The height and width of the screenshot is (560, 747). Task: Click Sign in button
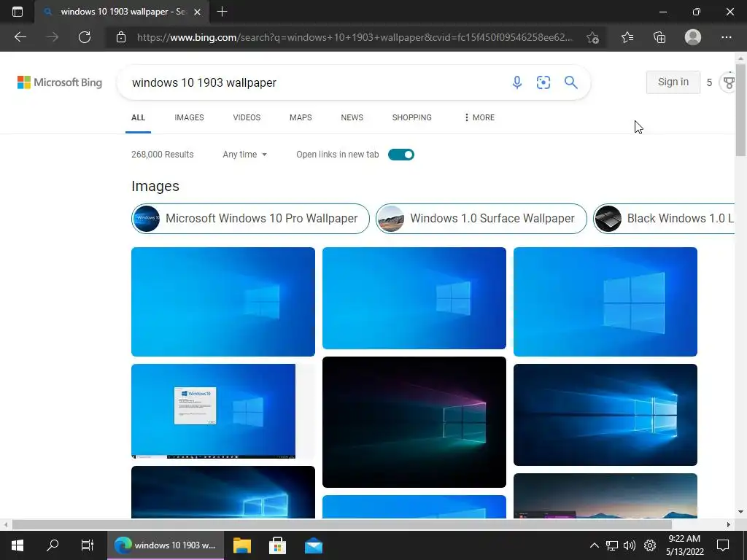tap(673, 82)
